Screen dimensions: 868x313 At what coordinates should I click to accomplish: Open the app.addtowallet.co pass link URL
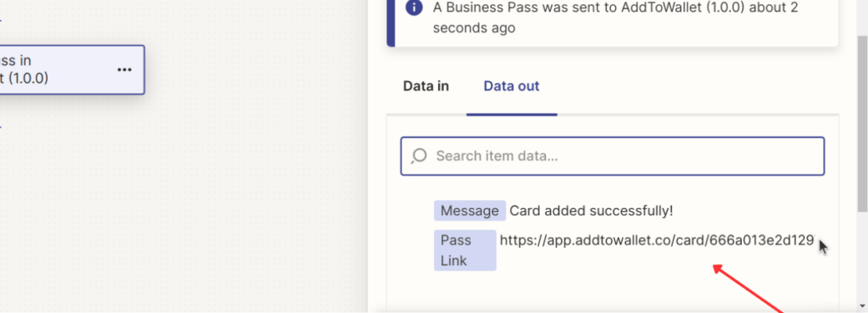coord(657,240)
